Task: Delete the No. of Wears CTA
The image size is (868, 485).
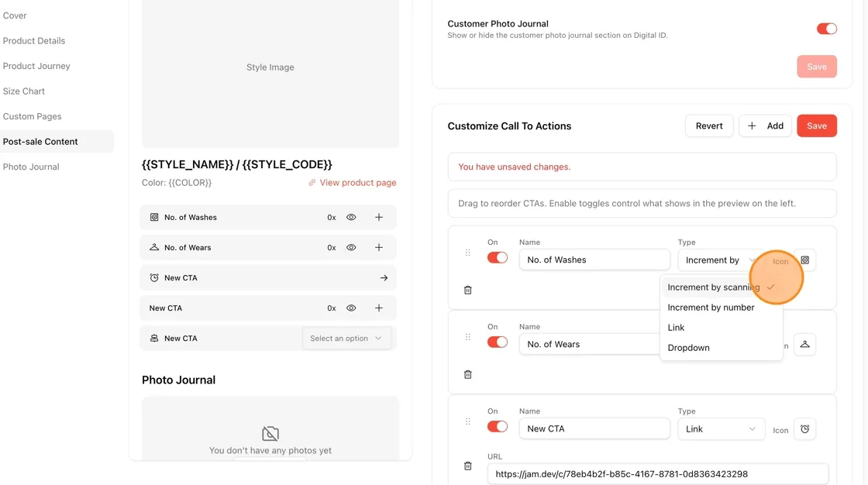Action: pos(468,375)
